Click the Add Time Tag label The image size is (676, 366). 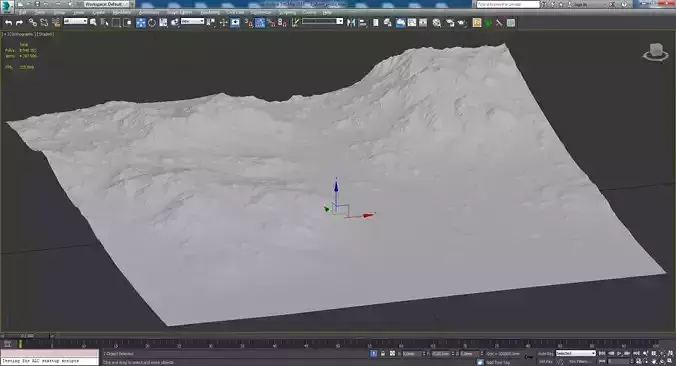[x=498, y=362]
